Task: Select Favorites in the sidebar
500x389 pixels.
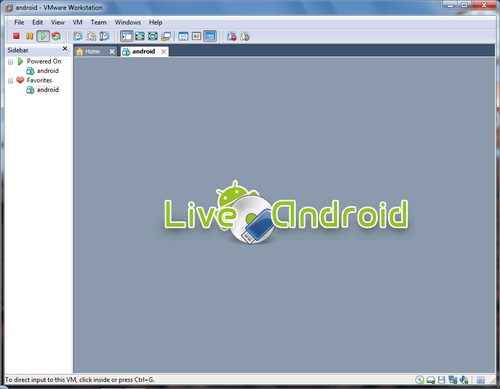Action: point(39,80)
